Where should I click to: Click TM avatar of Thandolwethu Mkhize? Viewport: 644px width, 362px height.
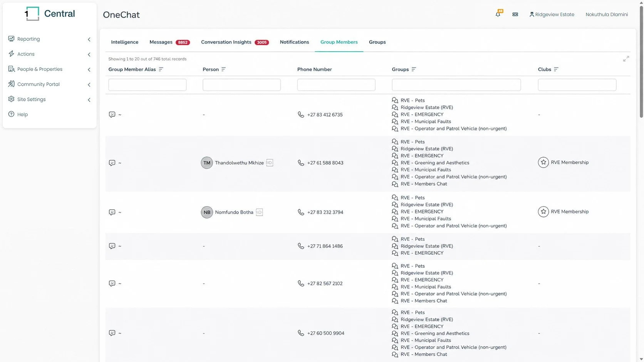coord(207,163)
